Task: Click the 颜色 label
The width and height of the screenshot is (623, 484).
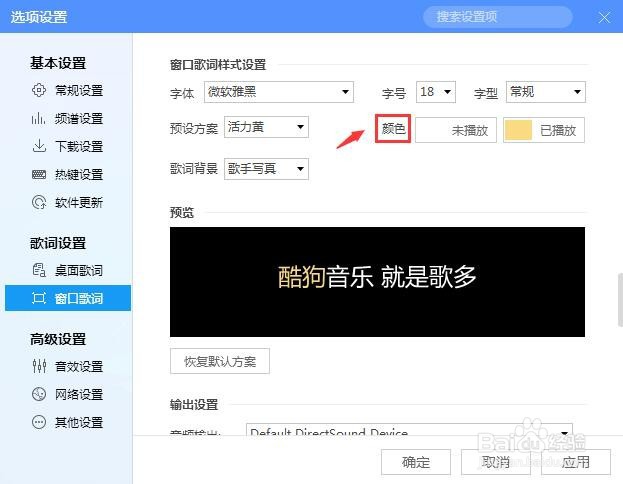Action: coord(393,128)
